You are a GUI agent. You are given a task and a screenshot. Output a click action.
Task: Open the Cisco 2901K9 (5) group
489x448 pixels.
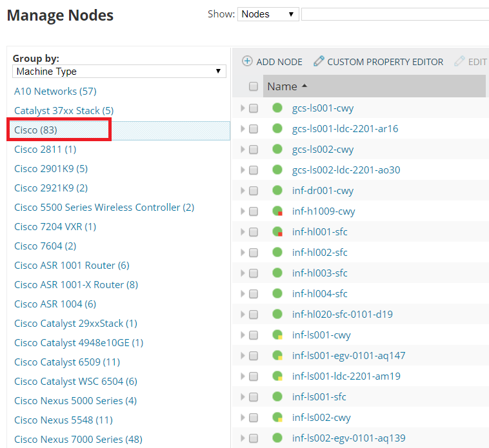click(51, 168)
